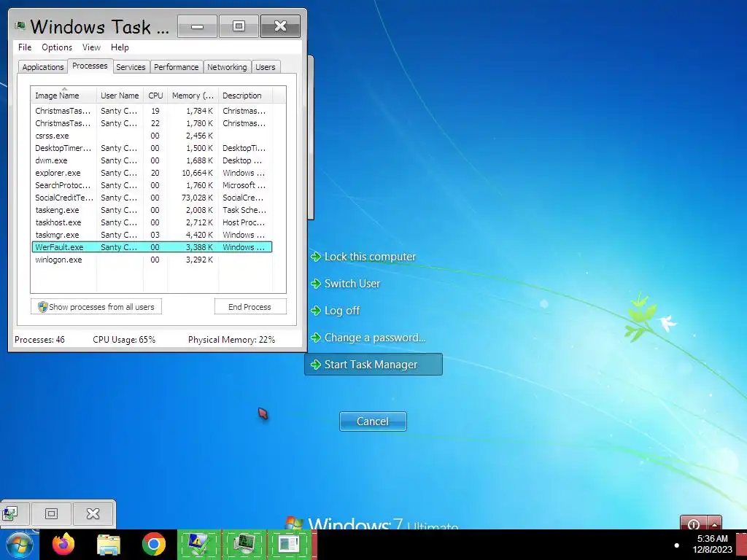Select the SocialCreditTe... process row
The width and height of the screenshot is (747, 560).
point(152,198)
